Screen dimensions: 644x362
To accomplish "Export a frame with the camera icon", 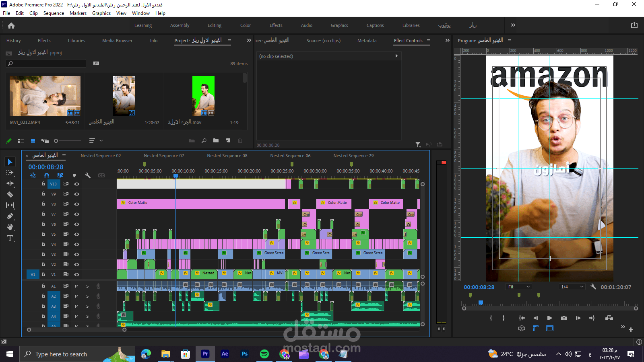I will click(564, 318).
